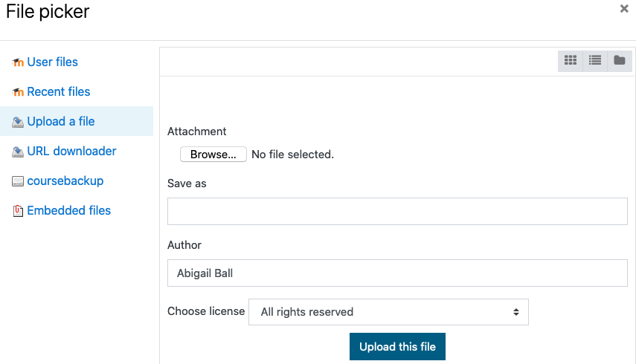The image size is (636, 364).
Task: Click the User files repository icon
Action: (19, 62)
